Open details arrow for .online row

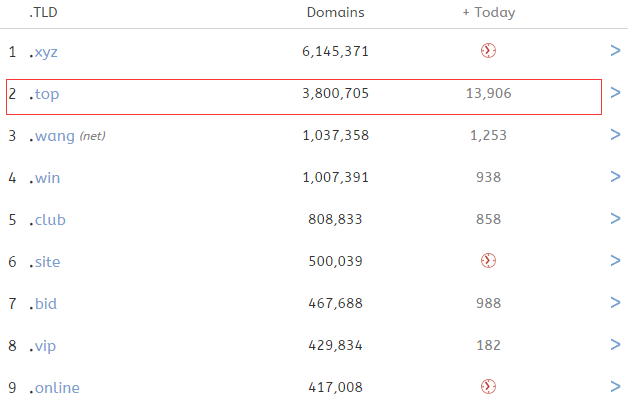coord(615,386)
